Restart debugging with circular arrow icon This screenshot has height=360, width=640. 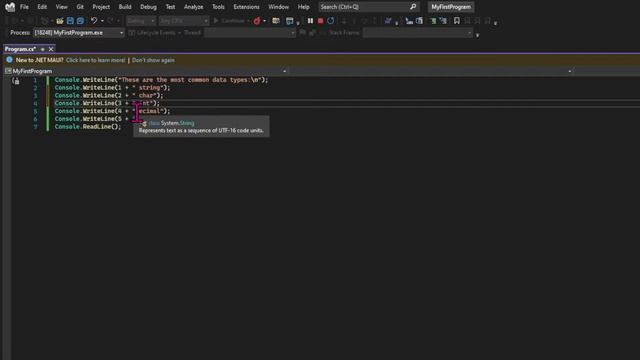pyautogui.click(x=331, y=21)
